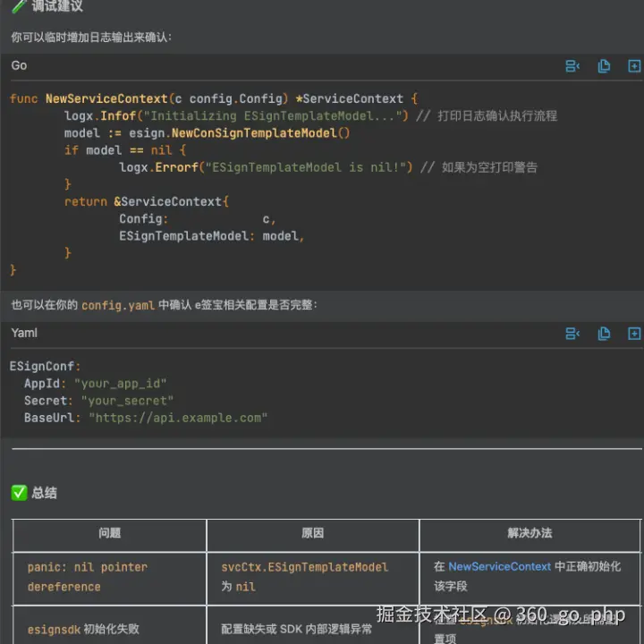This screenshot has height=644, width=644.
Task: Click the logx.Errorf code line
Action: click(327, 167)
